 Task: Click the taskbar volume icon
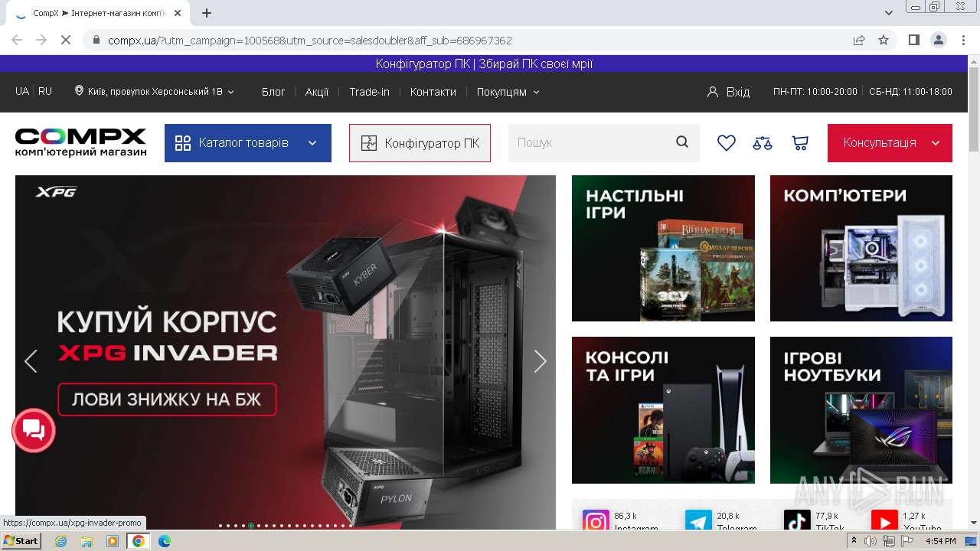871,541
